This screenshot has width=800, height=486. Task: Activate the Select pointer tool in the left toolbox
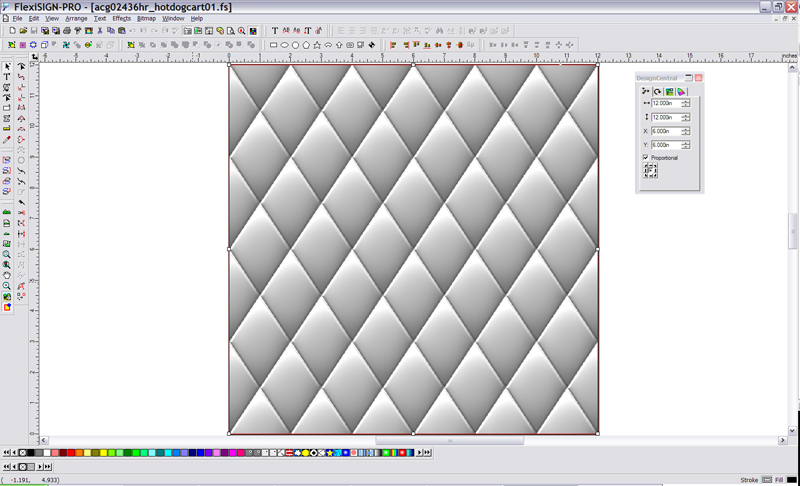click(x=7, y=66)
